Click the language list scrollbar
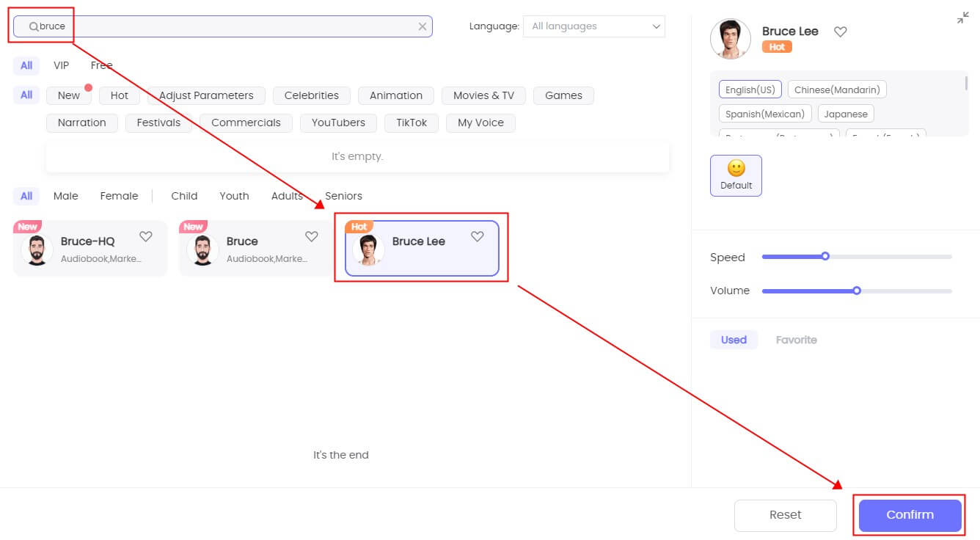This screenshot has height=540, width=980. coord(967,82)
